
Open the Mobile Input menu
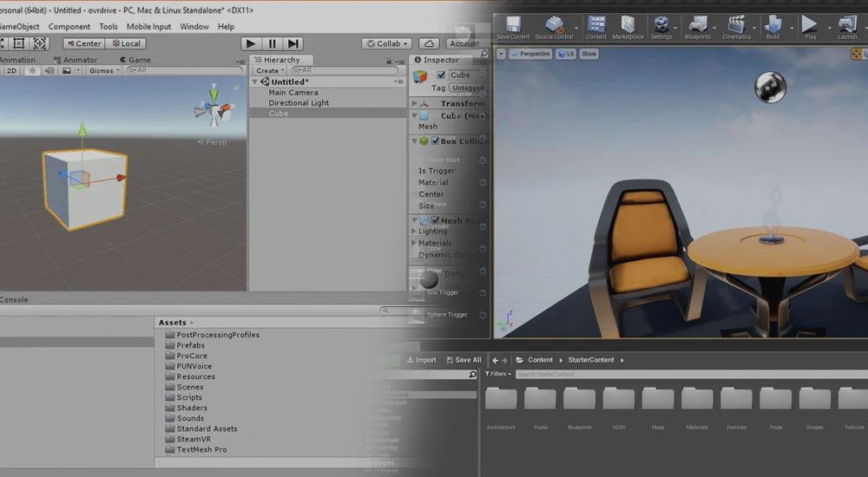(x=149, y=27)
